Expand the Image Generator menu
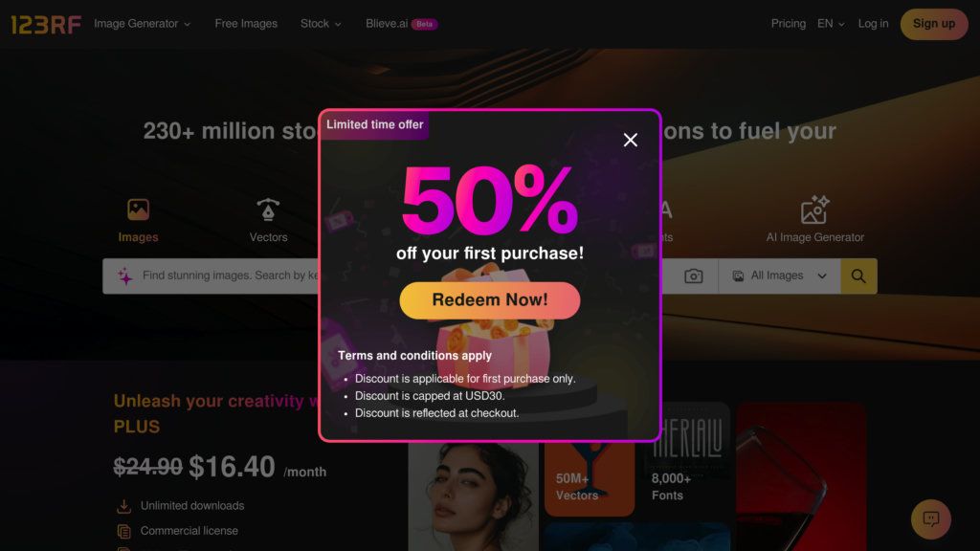 coord(142,24)
